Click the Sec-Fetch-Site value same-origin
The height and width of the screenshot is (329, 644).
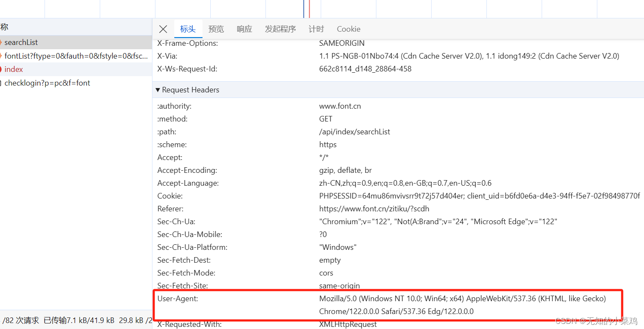coord(340,286)
